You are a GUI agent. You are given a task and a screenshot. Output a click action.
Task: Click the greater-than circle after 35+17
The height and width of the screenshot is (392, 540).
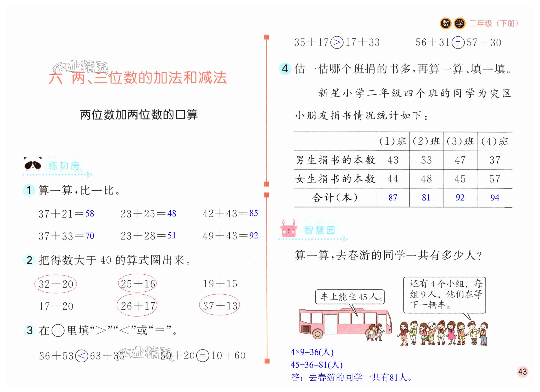(x=337, y=43)
